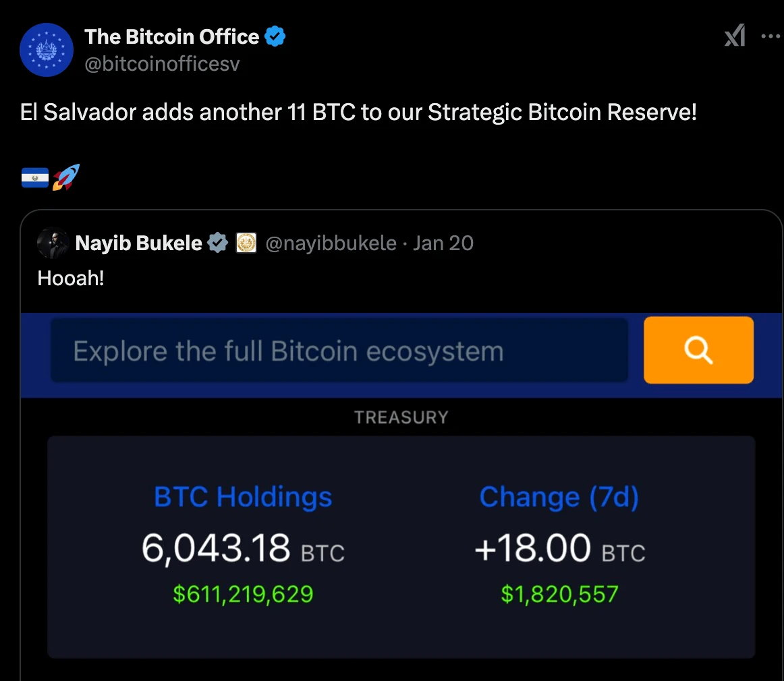This screenshot has height=681, width=784.
Task: Open the three-dot more options menu
Action: pos(771,36)
